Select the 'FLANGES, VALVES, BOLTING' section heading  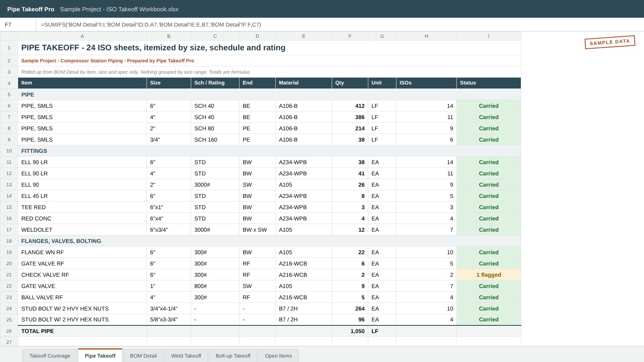(270, 241)
